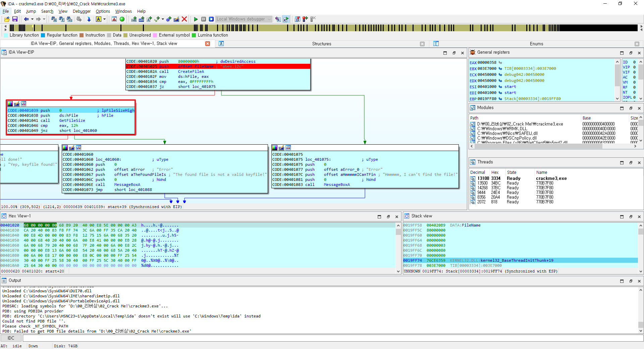Viewport: 644px width, 349px height.
Task: Click the jump arrow next to ESI value
Action: point(500,87)
